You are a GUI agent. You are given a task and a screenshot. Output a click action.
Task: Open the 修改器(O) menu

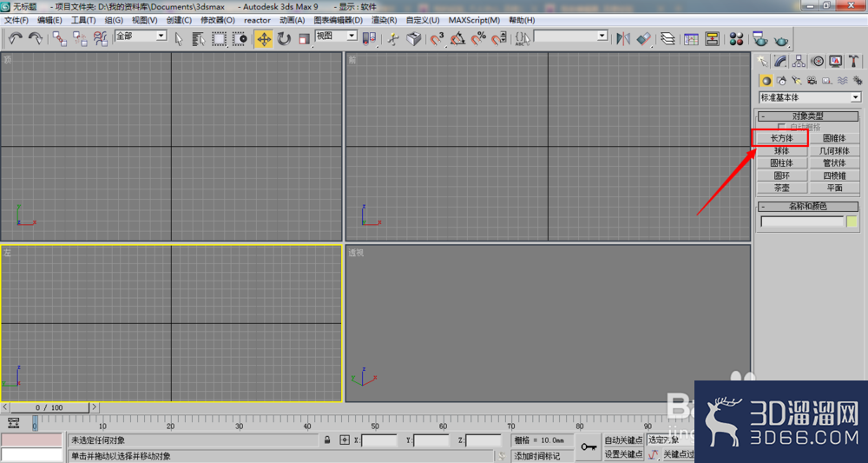click(218, 20)
